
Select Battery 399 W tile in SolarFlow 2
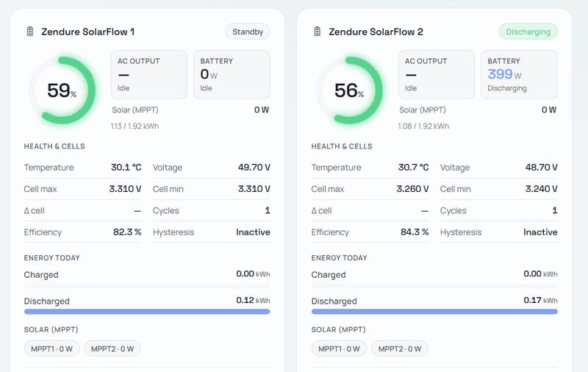click(x=519, y=75)
